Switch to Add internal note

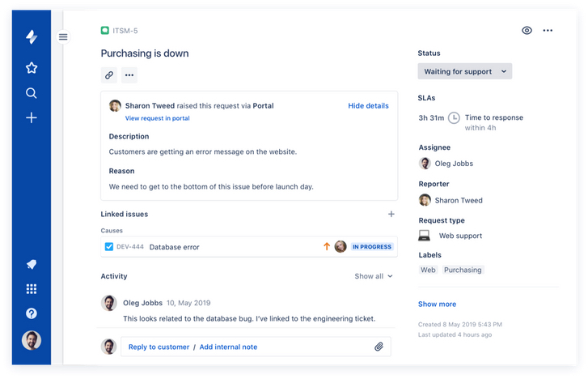228,347
